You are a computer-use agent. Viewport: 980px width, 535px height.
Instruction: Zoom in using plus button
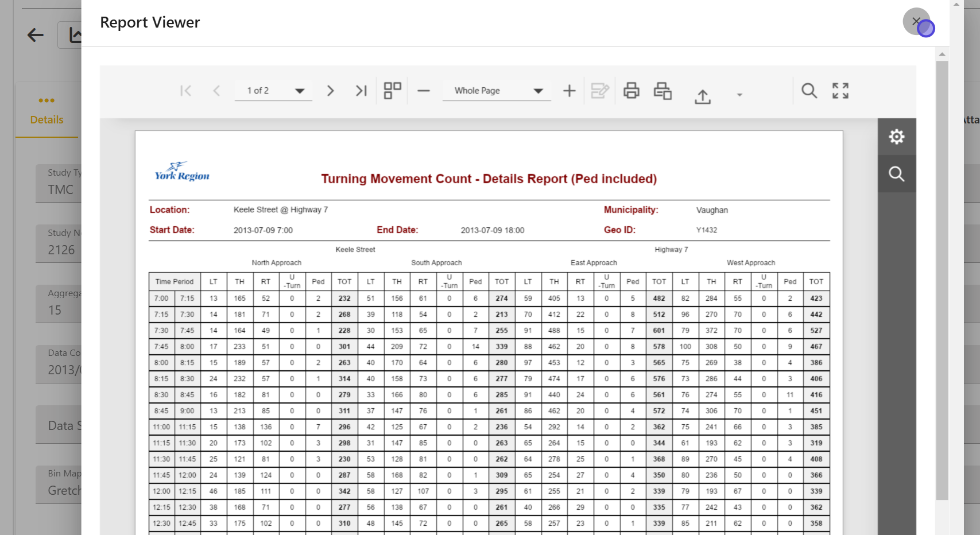click(x=569, y=91)
